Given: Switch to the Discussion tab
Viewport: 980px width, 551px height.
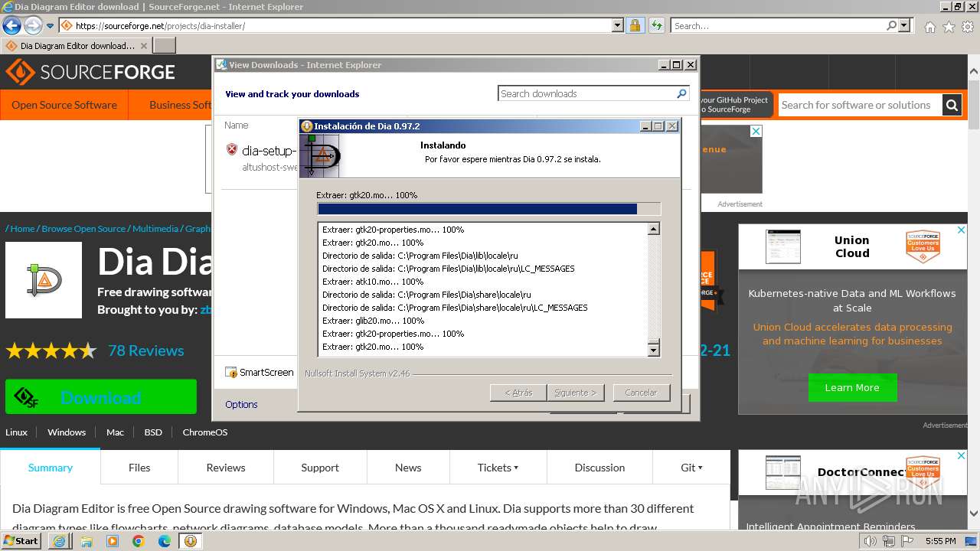Looking at the screenshot, I should click(x=599, y=468).
